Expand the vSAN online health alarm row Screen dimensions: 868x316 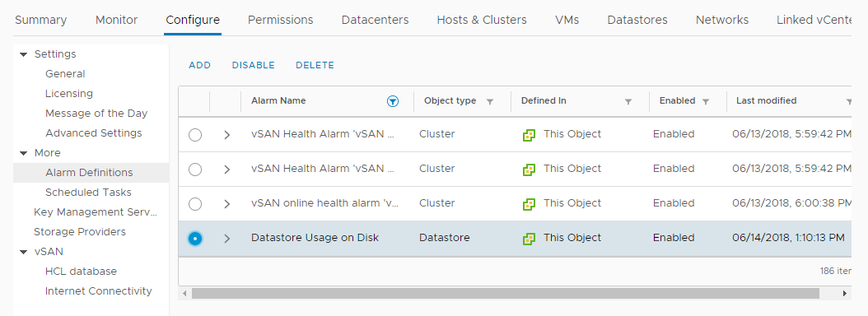[226, 204]
